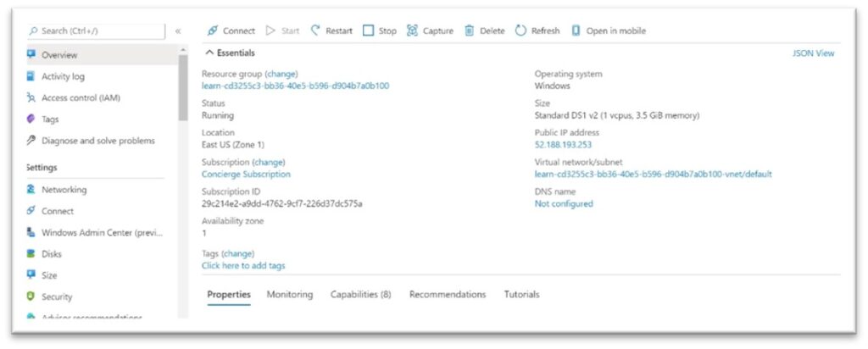Screen dimensions: 868x349
Task: Click the Capture icon
Action: [x=412, y=31]
